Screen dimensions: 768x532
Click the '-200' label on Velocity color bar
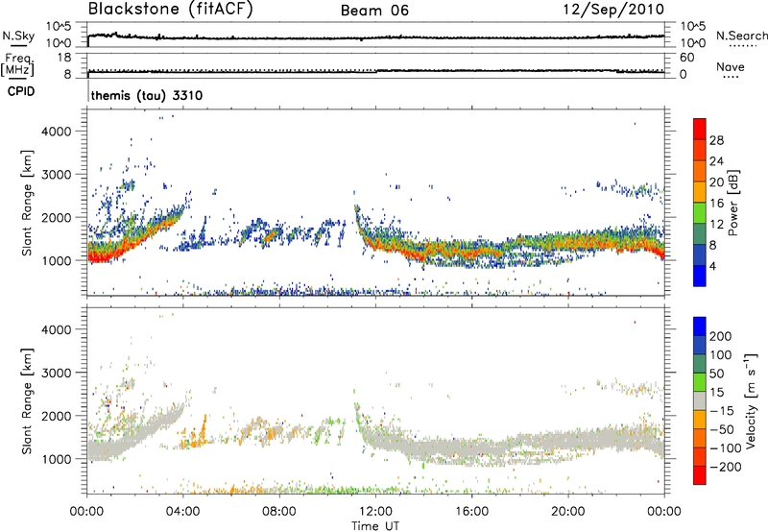725,467
